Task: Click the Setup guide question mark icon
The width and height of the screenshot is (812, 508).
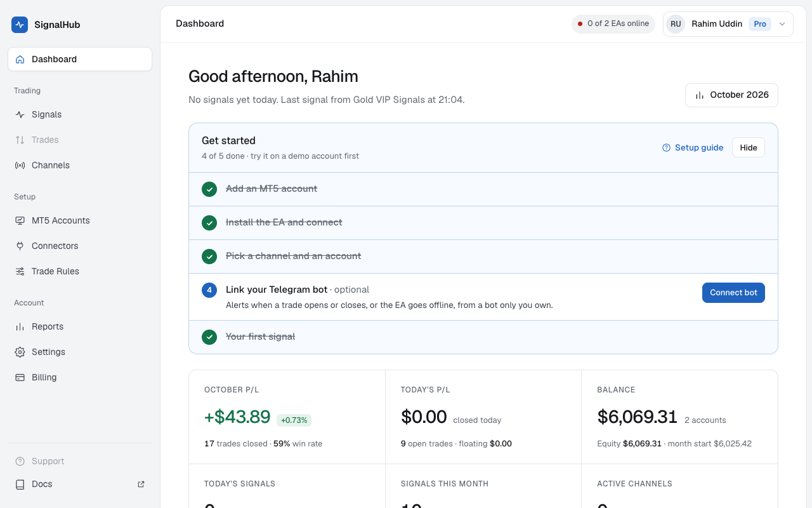Action: 666,147
